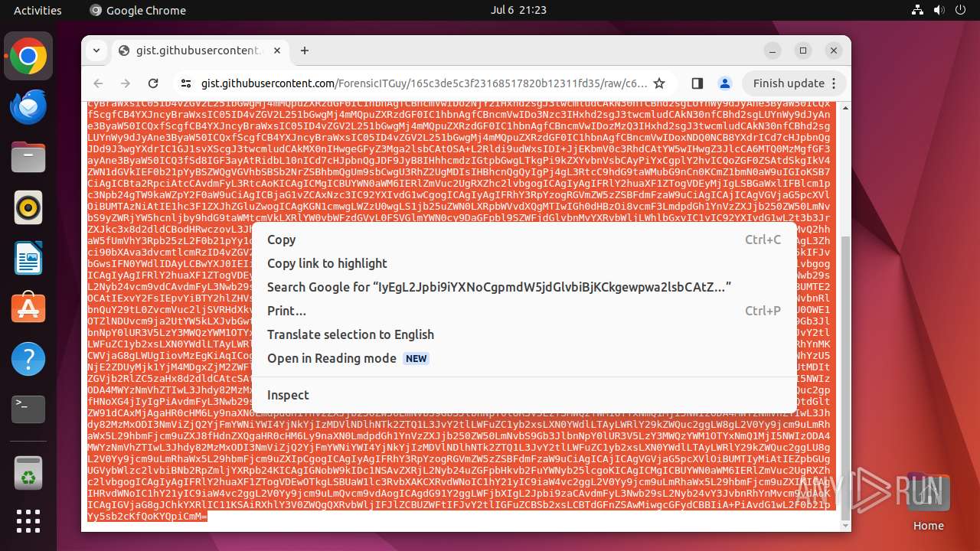This screenshot has height=551, width=980.
Task: Choose Print... from the context menu
Action: coord(524,311)
